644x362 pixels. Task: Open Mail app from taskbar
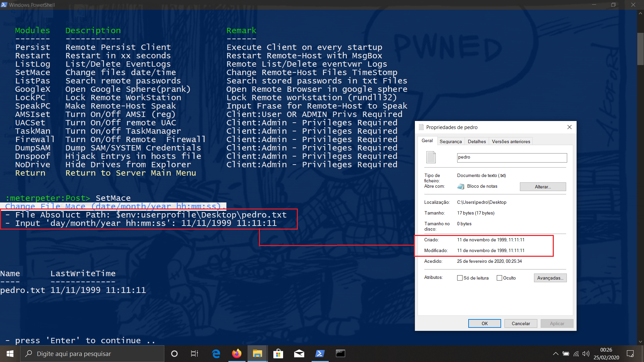click(x=299, y=354)
